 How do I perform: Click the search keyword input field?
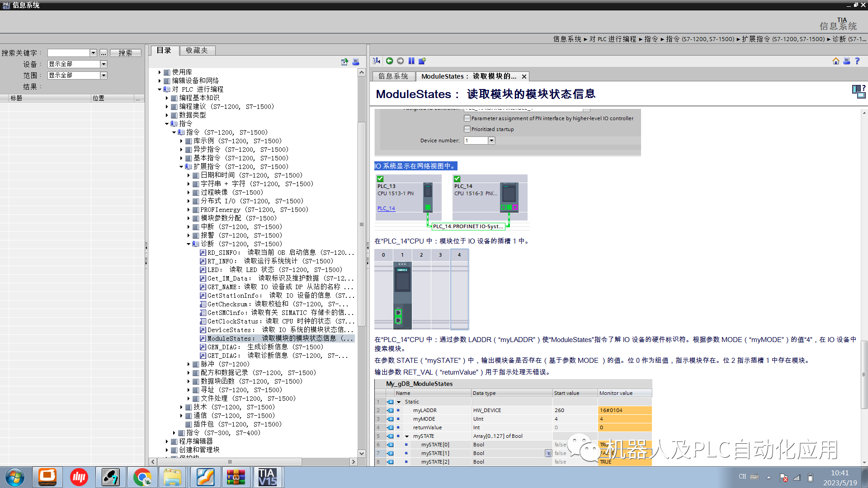pyautogui.click(x=69, y=53)
